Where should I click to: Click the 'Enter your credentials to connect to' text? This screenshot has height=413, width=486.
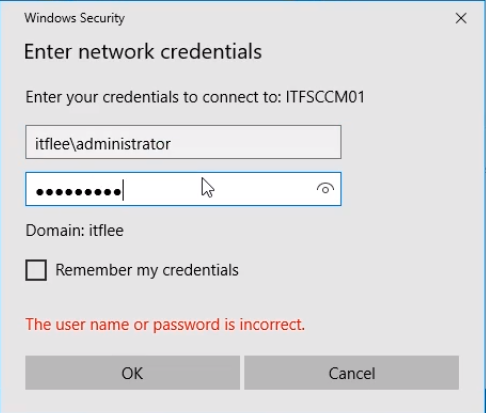coord(154,97)
